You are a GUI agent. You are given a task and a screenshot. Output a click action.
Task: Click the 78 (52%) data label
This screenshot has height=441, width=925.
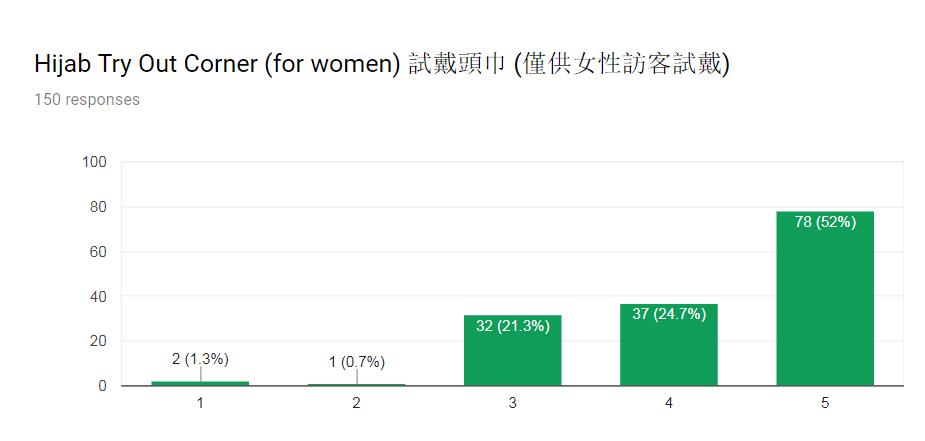click(x=825, y=223)
